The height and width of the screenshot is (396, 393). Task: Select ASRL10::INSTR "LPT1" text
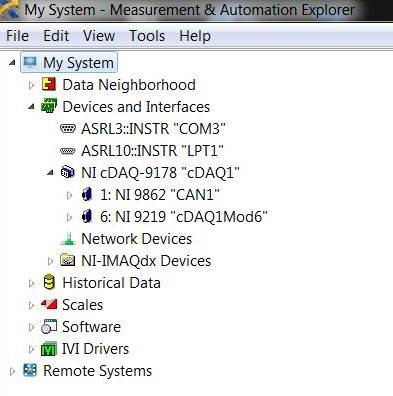[x=152, y=151]
